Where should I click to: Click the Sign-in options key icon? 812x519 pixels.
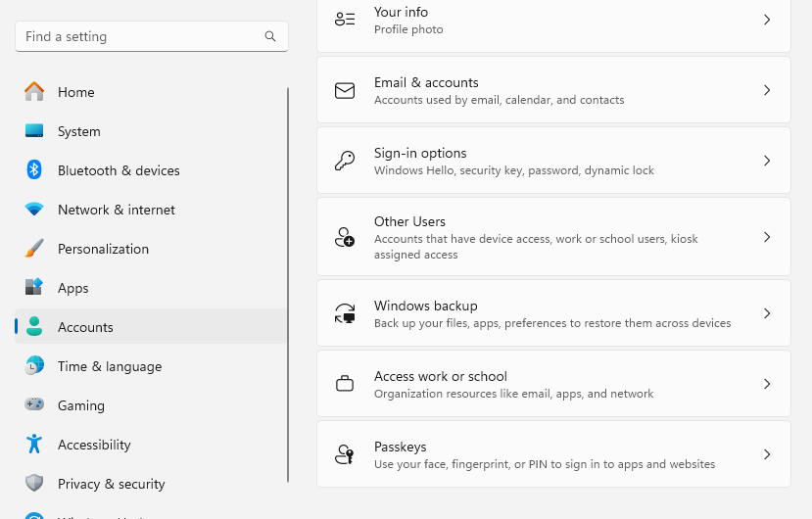(345, 161)
